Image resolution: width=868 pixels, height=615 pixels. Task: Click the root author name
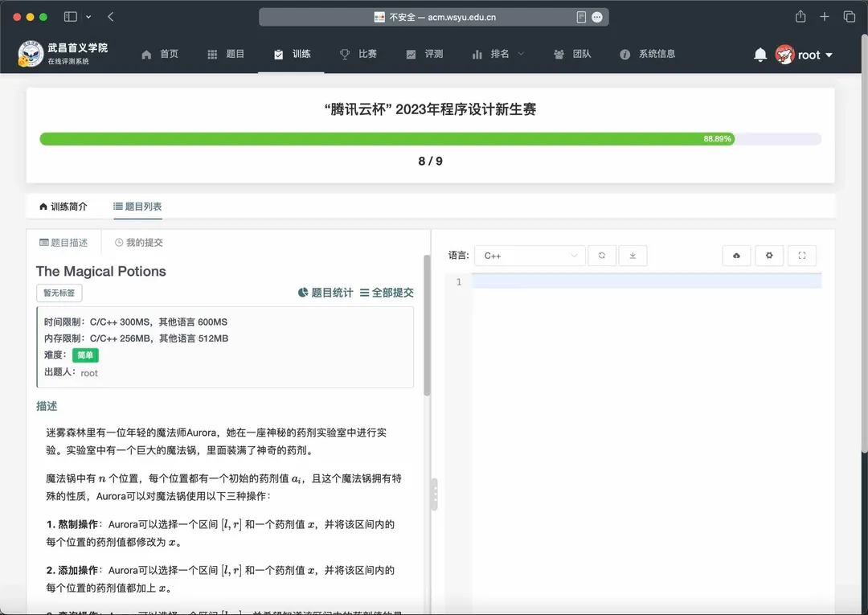[89, 373]
